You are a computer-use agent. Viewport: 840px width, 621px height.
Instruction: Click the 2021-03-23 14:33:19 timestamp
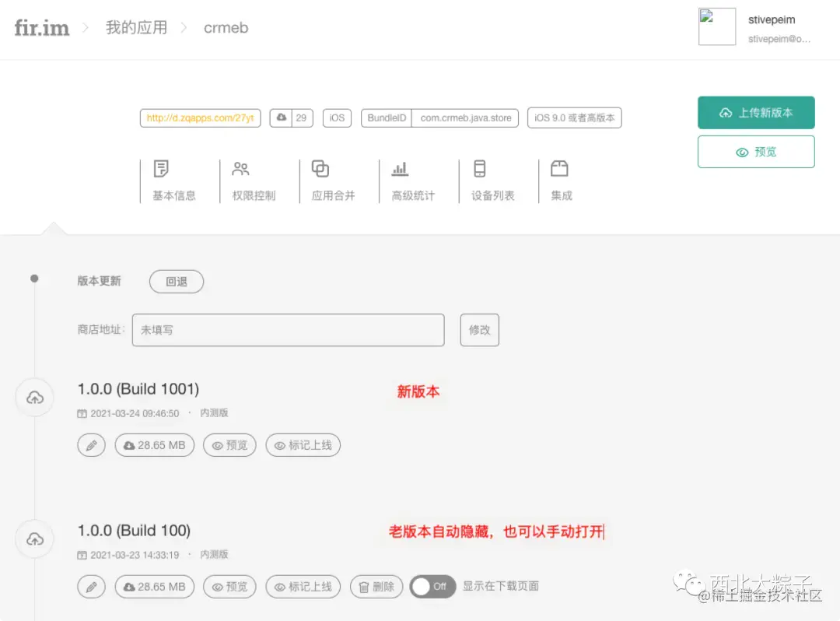(135, 555)
